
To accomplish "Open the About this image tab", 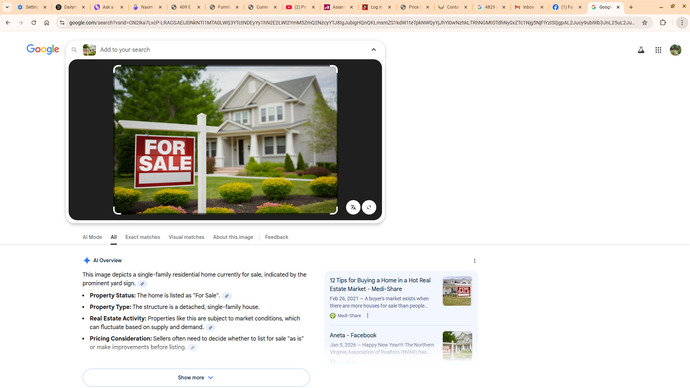I will [x=233, y=237].
